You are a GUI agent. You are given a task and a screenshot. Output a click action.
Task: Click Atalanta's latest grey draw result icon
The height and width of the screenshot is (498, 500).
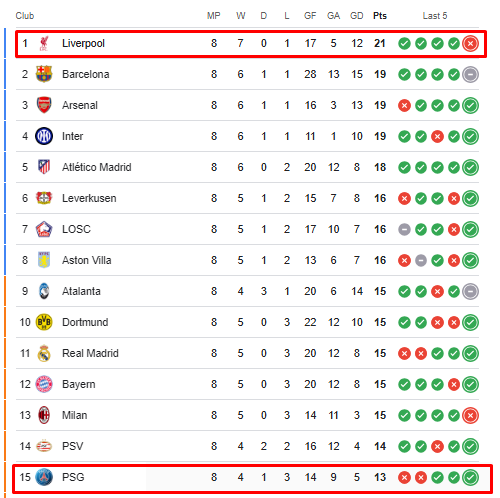(x=470, y=291)
